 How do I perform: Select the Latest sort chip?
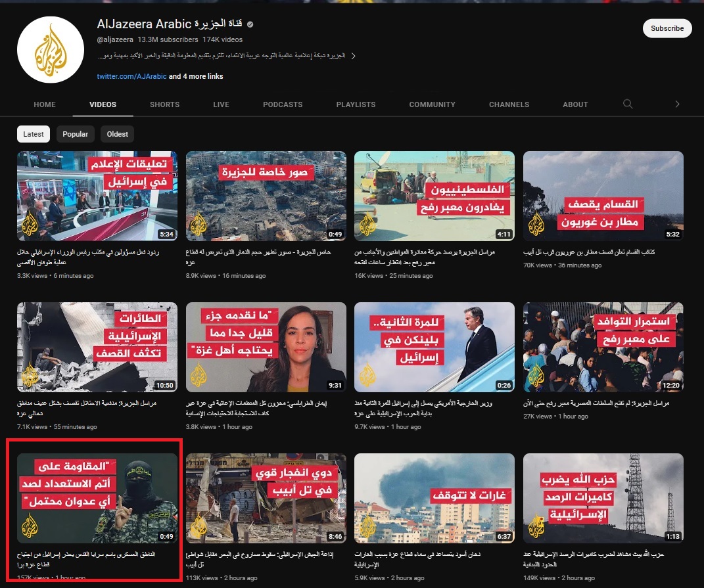pyautogui.click(x=34, y=134)
